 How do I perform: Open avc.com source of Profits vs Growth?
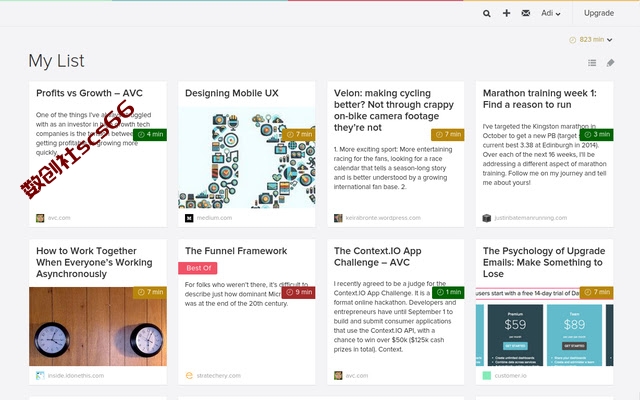[x=59, y=218]
